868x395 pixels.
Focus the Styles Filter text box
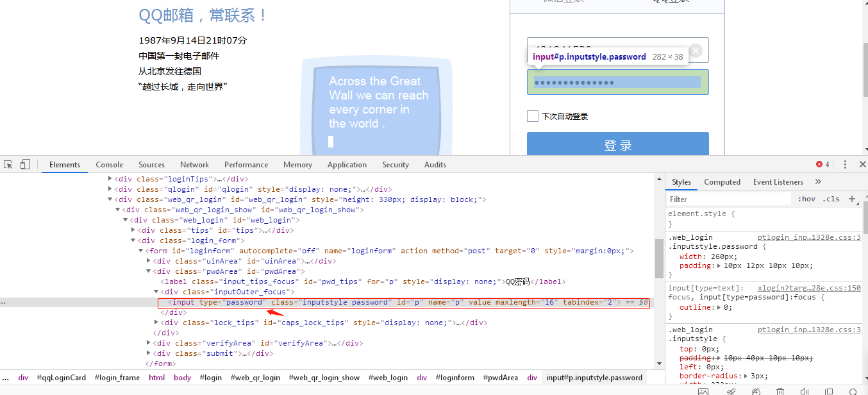click(x=730, y=199)
